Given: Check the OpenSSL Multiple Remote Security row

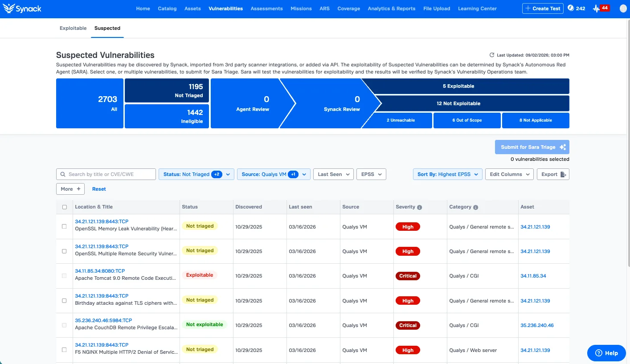Looking at the screenshot, I should [64, 251].
